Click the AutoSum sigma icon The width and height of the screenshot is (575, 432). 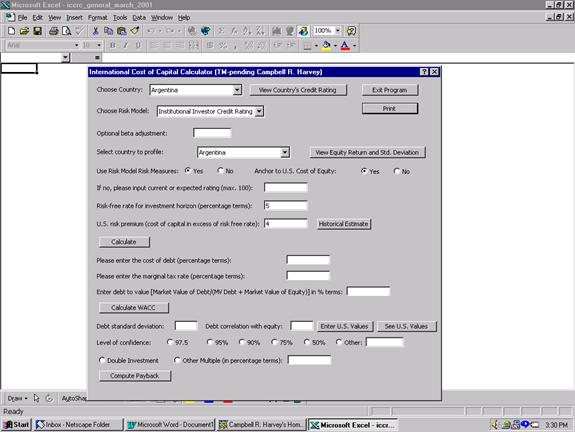[x=221, y=31]
